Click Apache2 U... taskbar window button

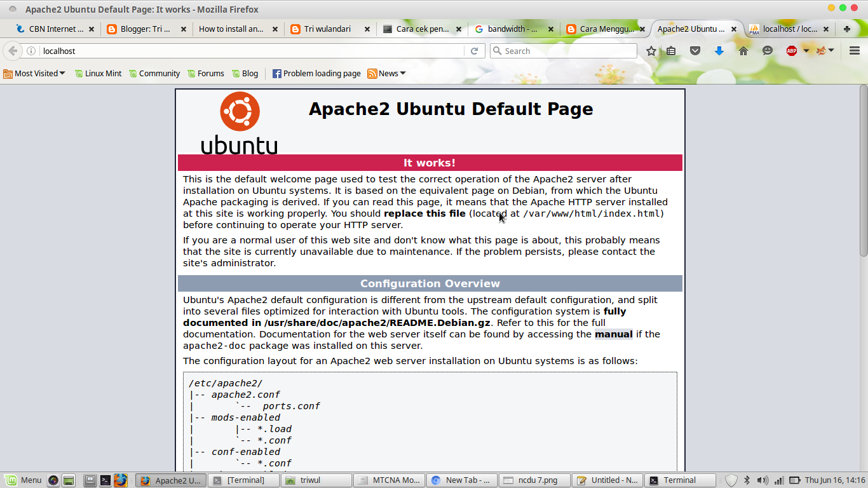tap(172, 480)
